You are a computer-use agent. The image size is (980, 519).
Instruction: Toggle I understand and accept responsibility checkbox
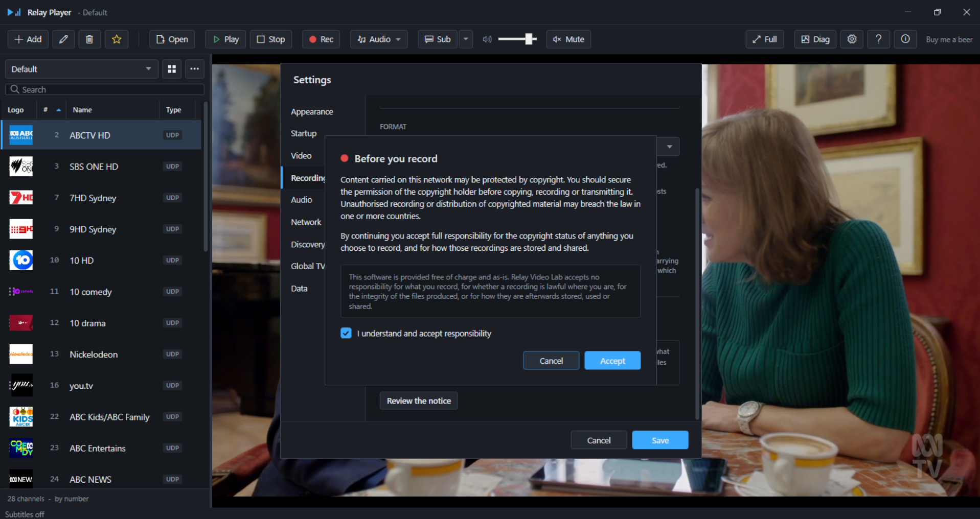(x=346, y=333)
